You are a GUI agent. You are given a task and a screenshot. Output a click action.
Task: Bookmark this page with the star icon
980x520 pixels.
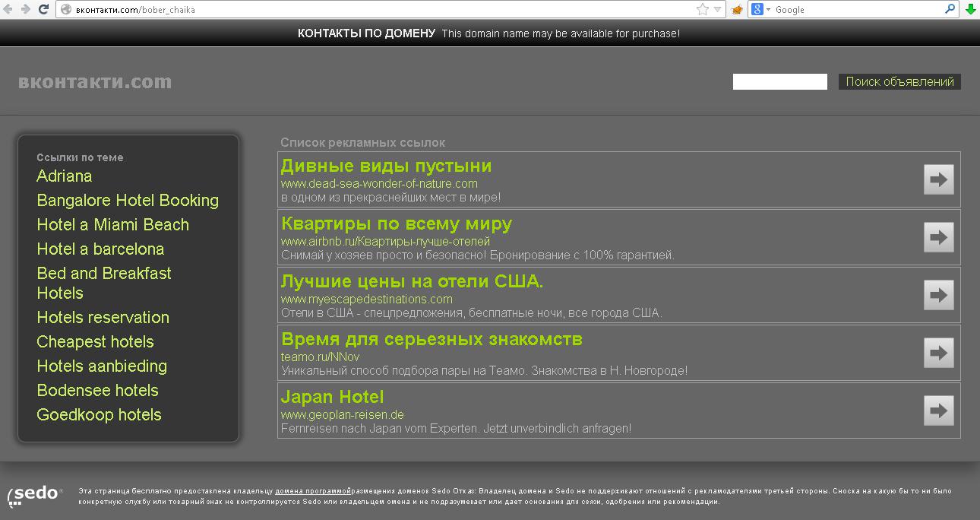[x=702, y=9]
